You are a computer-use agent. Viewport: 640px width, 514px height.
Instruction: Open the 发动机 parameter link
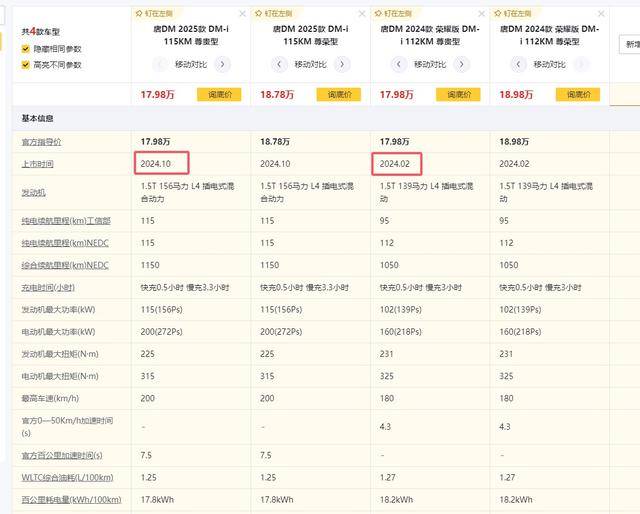[x=33, y=192]
